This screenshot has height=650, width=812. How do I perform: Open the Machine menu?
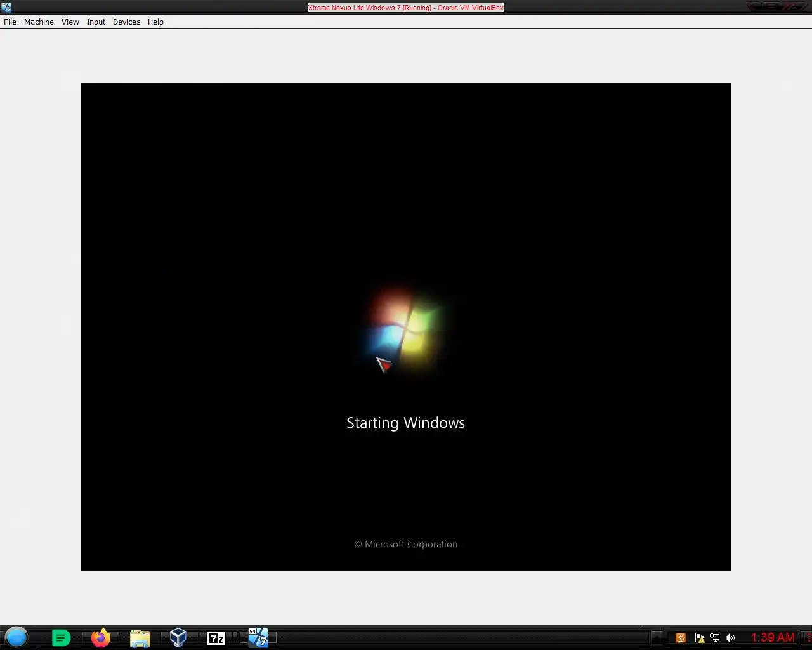pos(39,22)
